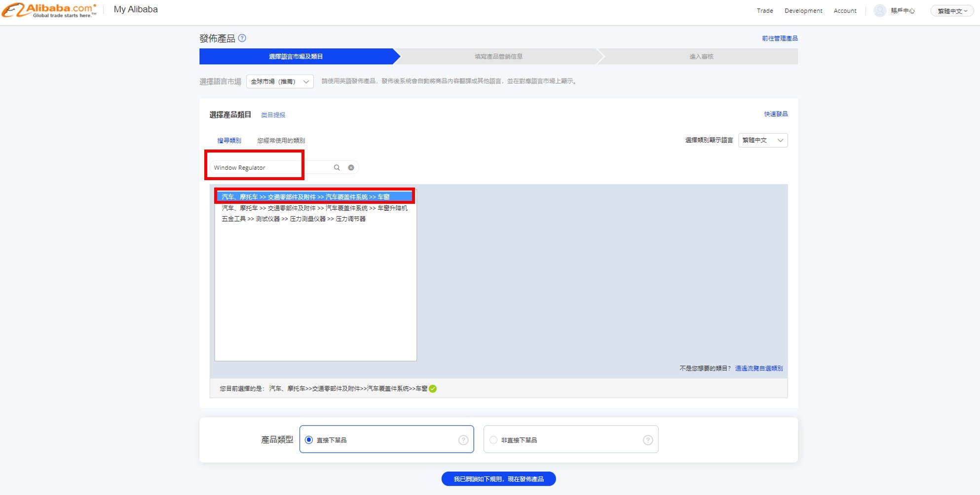The height and width of the screenshot is (495, 980).
Task: Open the category display language dropdown
Action: (762, 140)
